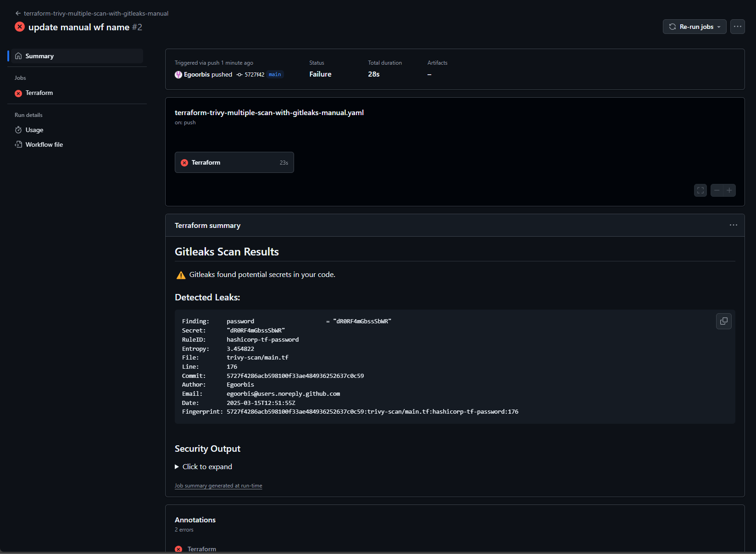
Task: View the Workflow file
Action: pyautogui.click(x=44, y=144)
